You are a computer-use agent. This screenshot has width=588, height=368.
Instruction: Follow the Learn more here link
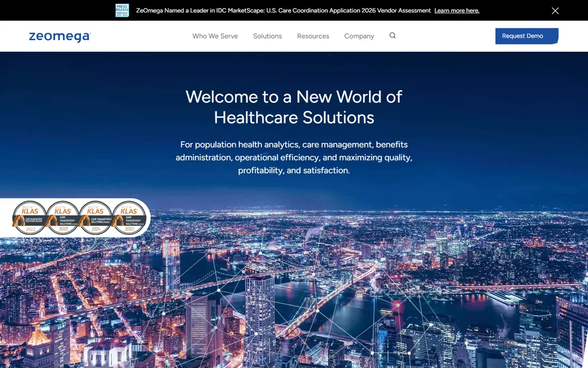[x=457, y=11]
